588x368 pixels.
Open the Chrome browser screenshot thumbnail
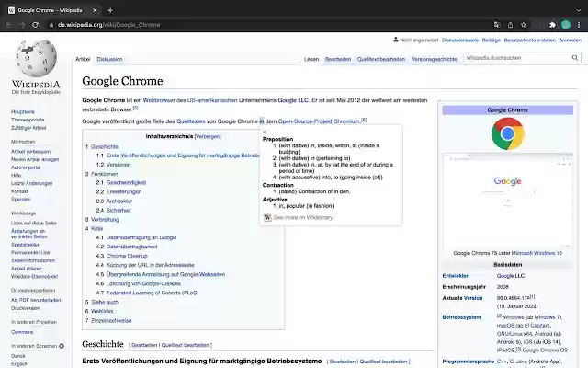coord(507,201)
